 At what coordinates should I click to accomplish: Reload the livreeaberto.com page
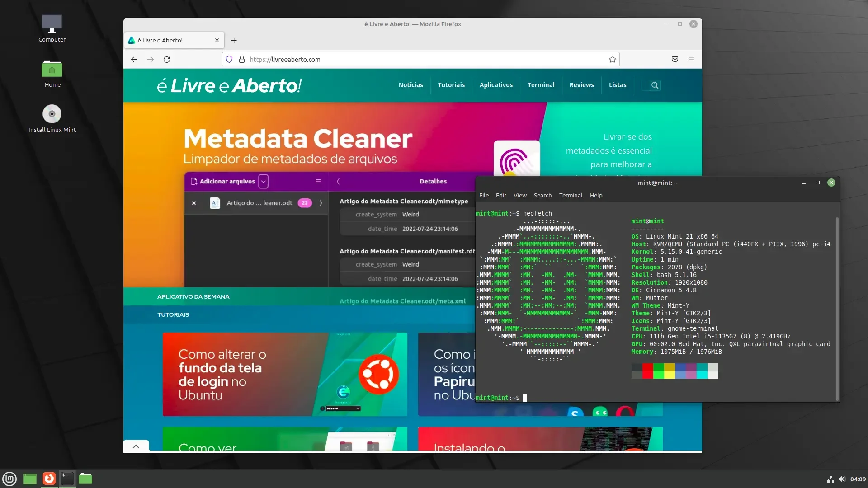[167, 59]
